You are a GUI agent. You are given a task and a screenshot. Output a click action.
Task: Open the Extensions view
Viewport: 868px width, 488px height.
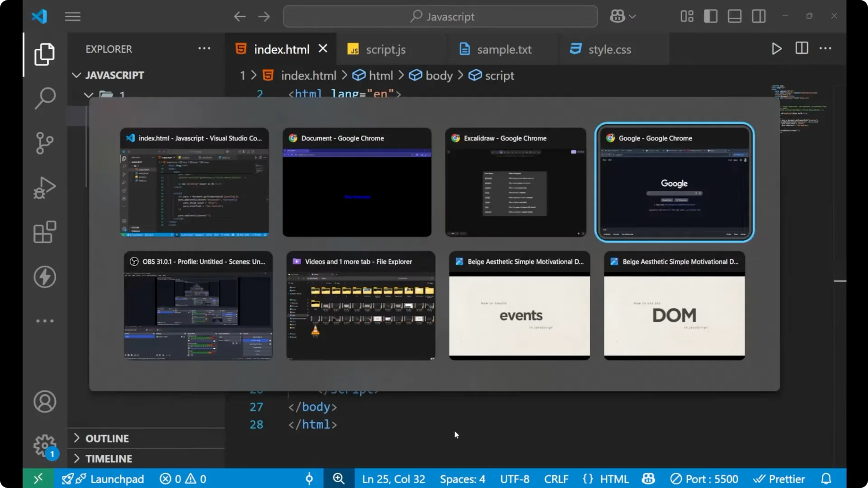tap(45, 232)
